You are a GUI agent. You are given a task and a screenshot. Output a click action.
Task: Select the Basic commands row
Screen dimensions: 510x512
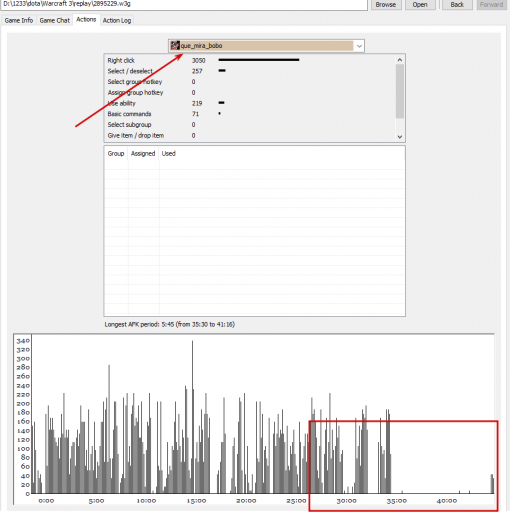(250, 114)
